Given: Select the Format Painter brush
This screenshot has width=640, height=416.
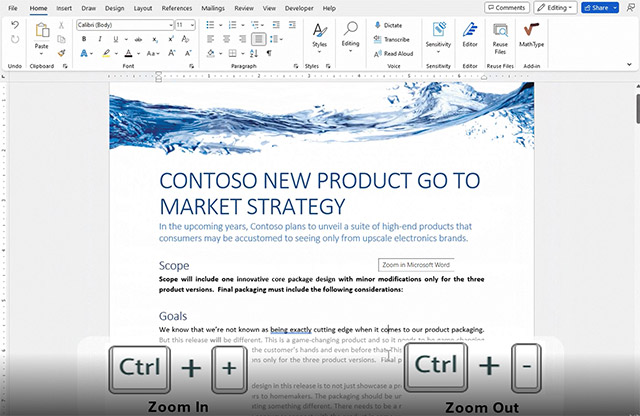Looking at the screenshot, I should pyautogui.click(x=61, y=53).
